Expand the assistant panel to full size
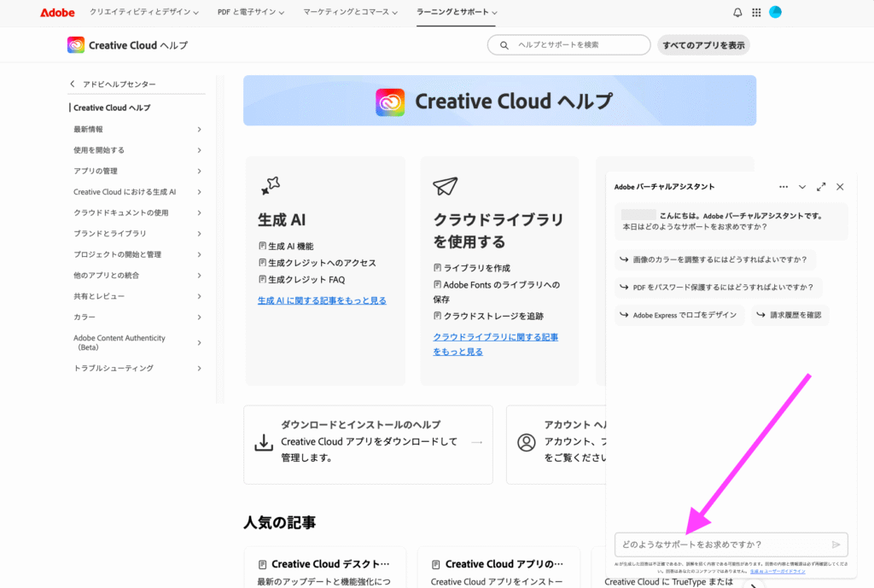This screenshot has width=874, height=588. 821,187
